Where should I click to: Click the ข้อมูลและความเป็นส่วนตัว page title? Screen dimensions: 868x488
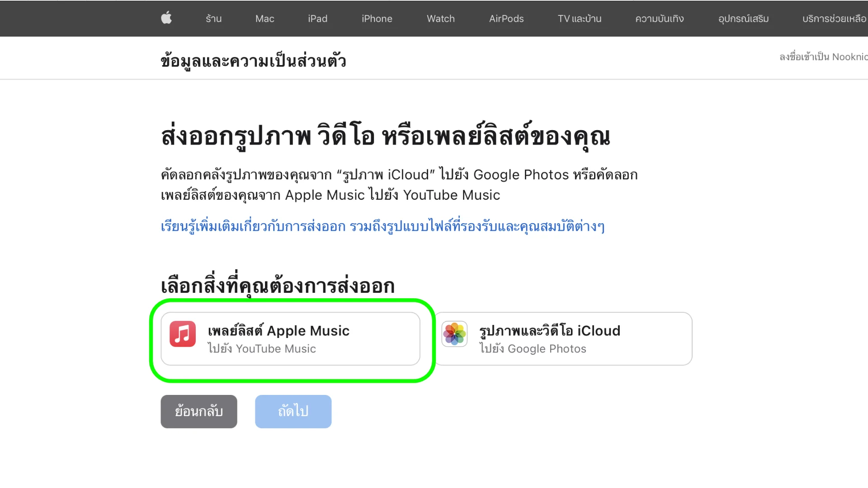[x=253, y=61]
